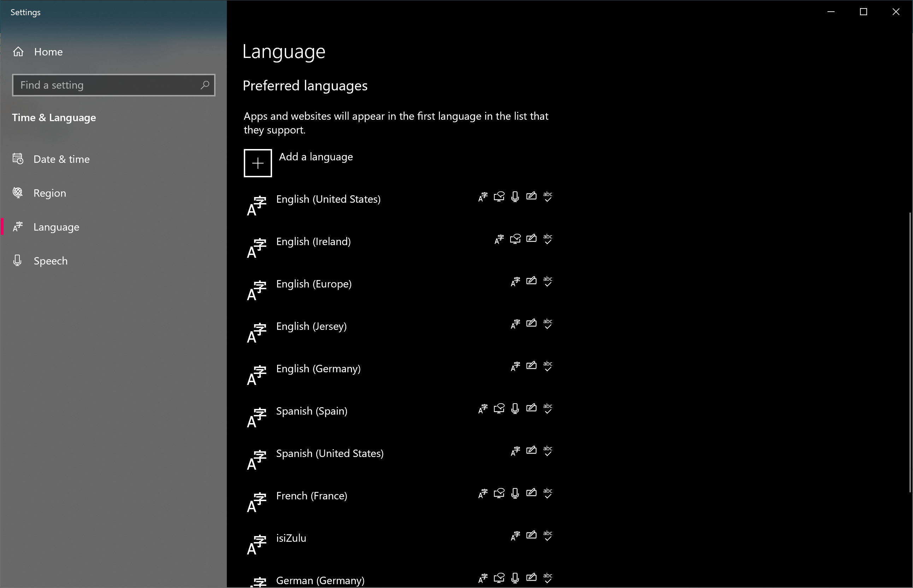
Task: Click spell-check abc icon for English (Jersey)
Action: click(548, 324)
